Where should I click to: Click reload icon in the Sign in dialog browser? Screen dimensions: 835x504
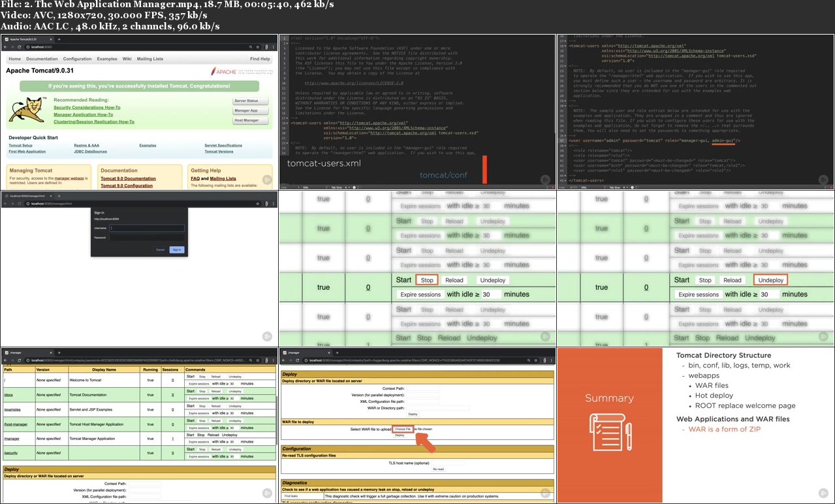(x=19, y=204)
